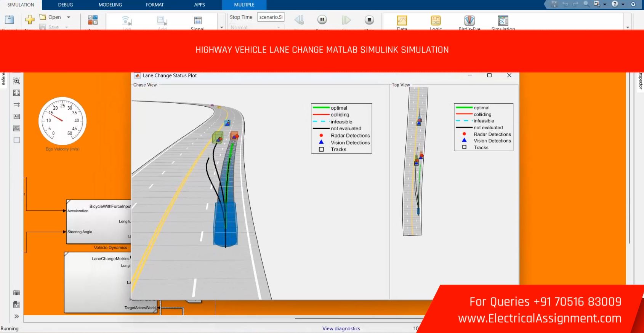644x333 pixels.
Task: Open the Project icon in the ribbon
Action: pos(9,20)
